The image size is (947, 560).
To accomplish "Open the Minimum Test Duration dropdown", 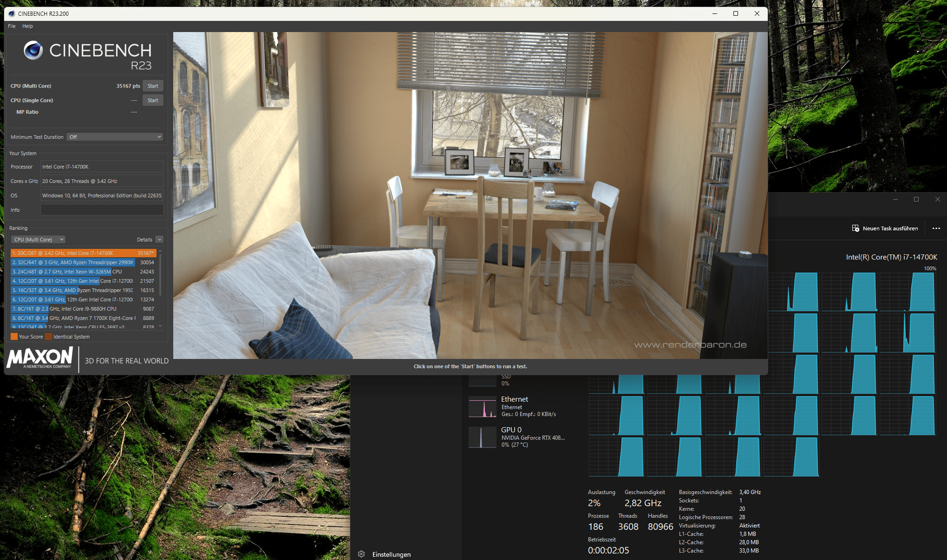I will pyautogui.click(x=115, y=137).
